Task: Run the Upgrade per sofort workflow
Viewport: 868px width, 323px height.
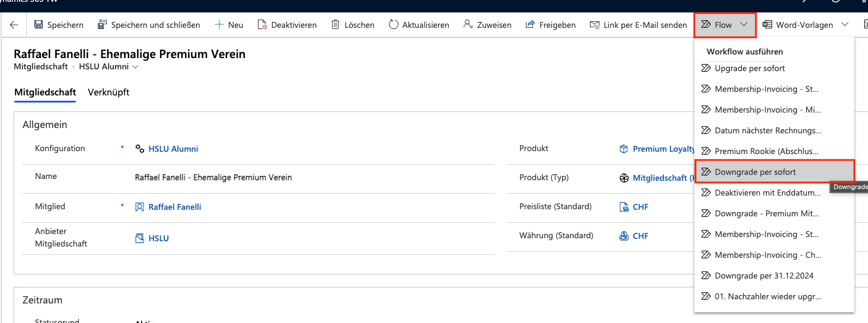Action: [749, 68]
